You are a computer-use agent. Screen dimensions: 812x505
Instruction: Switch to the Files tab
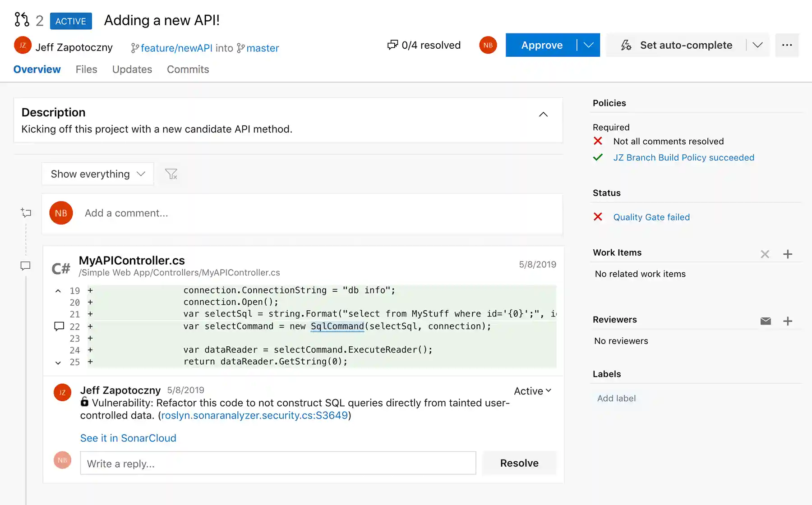(86, 69)
